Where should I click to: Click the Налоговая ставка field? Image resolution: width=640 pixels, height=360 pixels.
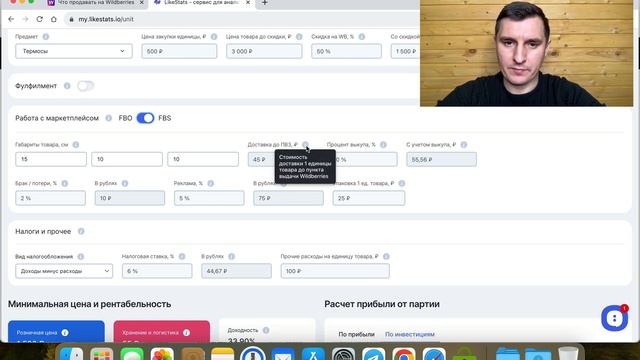pyautogui.click(x=157, y=271)
